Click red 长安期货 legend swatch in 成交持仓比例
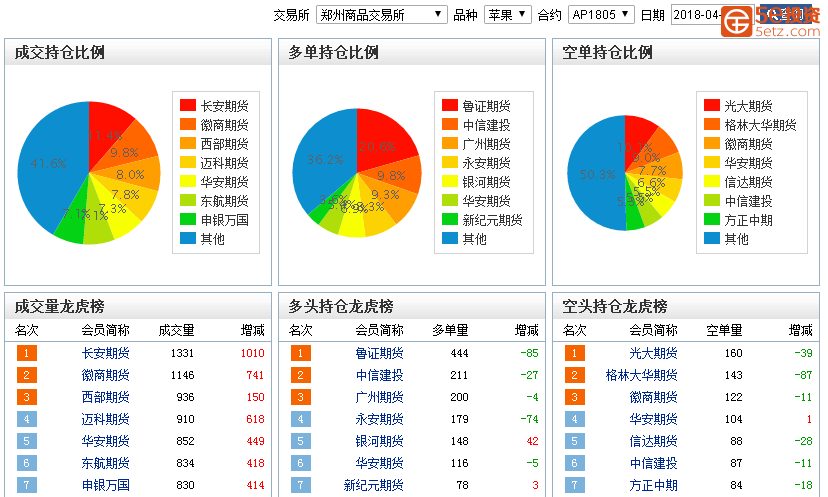 tap(188, 106)
